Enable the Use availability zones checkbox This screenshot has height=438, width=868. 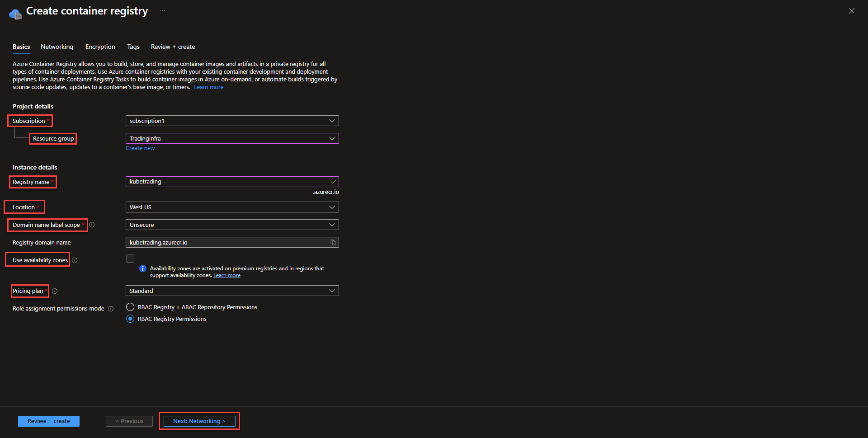pyautogui.click(x=130, y=259)
